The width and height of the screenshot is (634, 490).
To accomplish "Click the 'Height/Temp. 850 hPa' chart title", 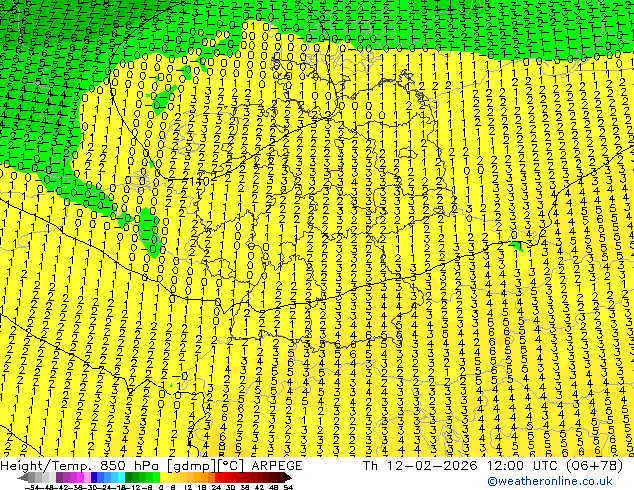I will pos(81,466).
